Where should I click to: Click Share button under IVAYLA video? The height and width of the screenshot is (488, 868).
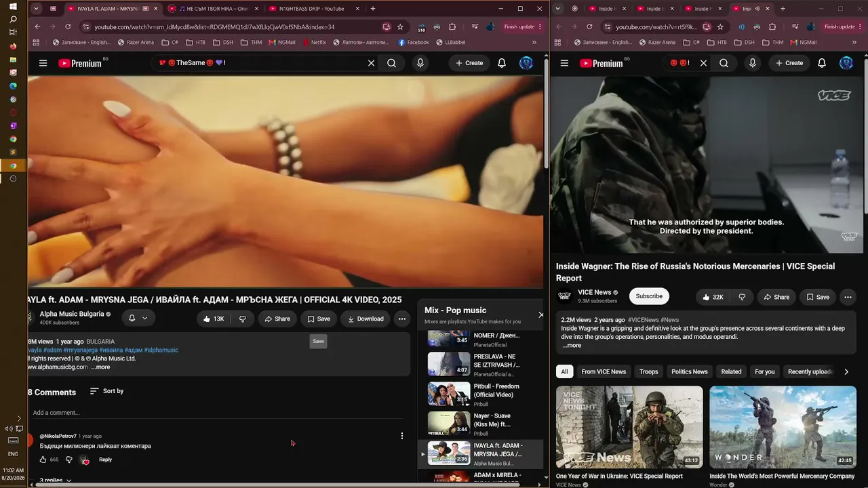(x=277, y=319)
